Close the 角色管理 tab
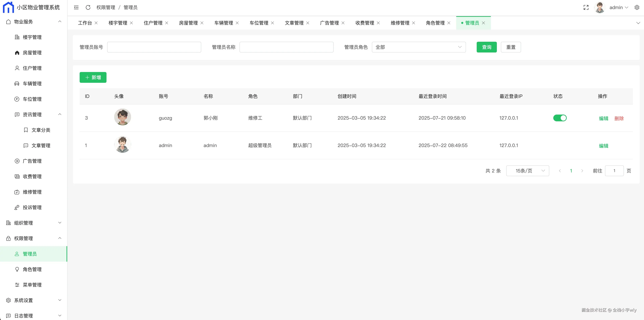The width and height of the screenshot is (644, 320). coord(449,23)
